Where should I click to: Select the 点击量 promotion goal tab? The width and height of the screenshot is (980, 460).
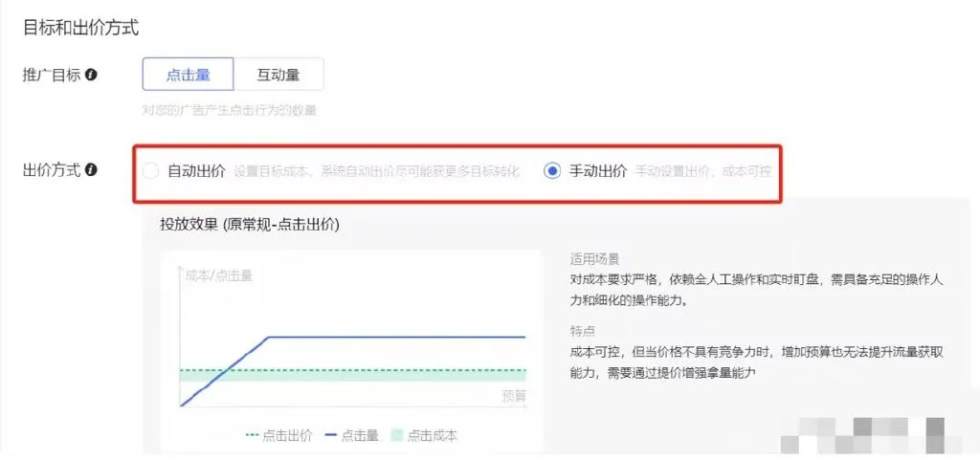point(188,75)
